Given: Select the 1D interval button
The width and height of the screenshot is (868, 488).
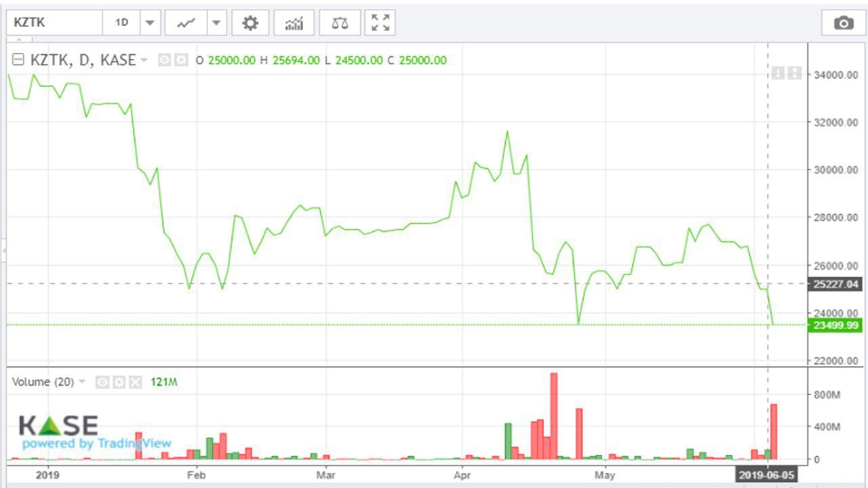Looking at the screenshot, I should (x=121, y=23).
